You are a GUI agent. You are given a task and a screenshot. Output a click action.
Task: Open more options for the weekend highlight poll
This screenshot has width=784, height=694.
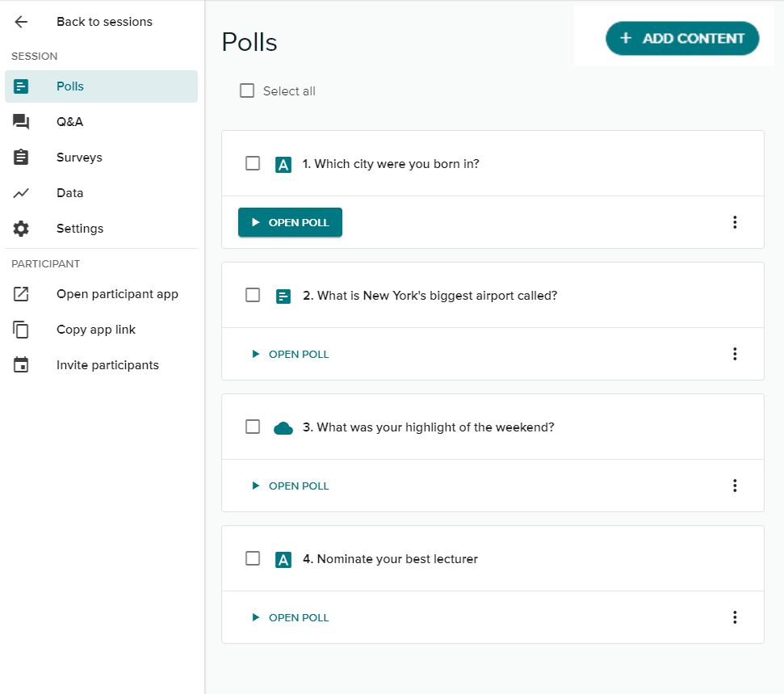coord(735,486)
